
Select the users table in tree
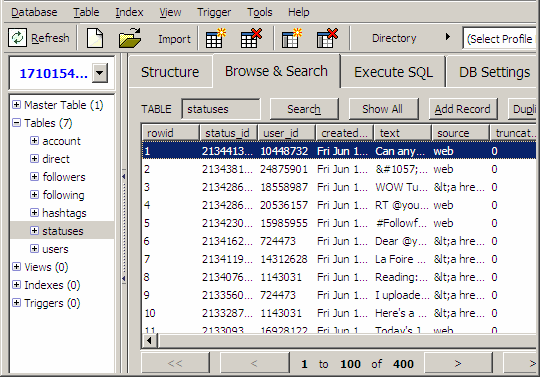[55, 249]
